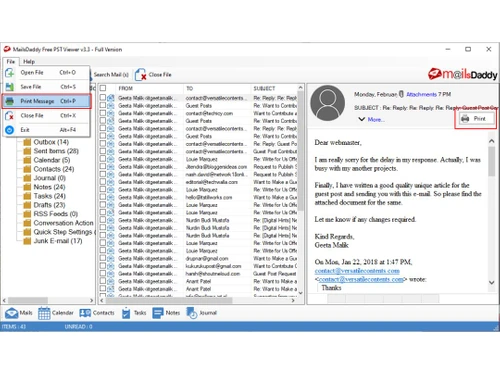Select the Quick Step Settings folder
500x375 pixels.
click(x=64, y=232)
